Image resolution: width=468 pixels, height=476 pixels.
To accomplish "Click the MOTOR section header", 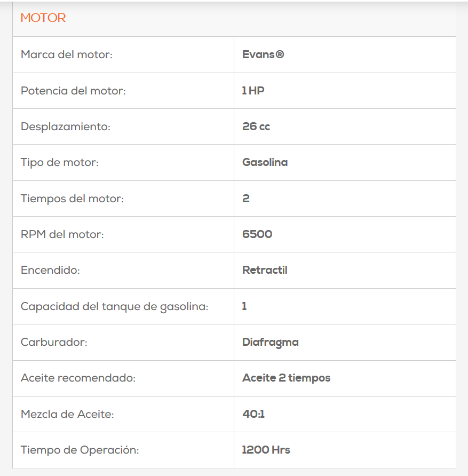I will 43,18.
